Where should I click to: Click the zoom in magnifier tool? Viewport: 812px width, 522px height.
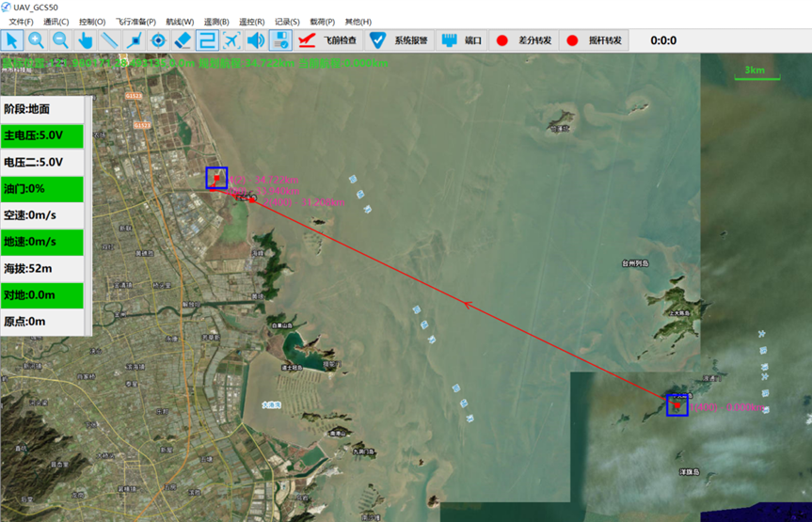tap(37, 40)
